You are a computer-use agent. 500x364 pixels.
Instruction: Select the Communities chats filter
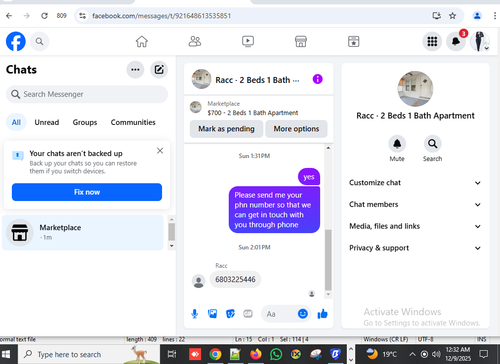tap(133, 122)
